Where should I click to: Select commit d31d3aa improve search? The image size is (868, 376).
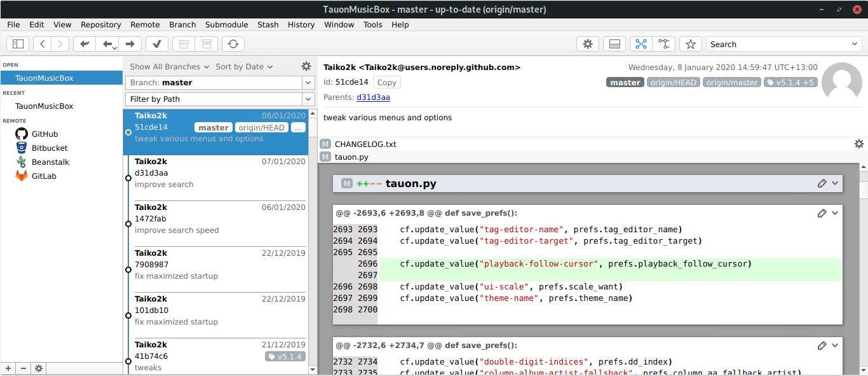point(215,178)
